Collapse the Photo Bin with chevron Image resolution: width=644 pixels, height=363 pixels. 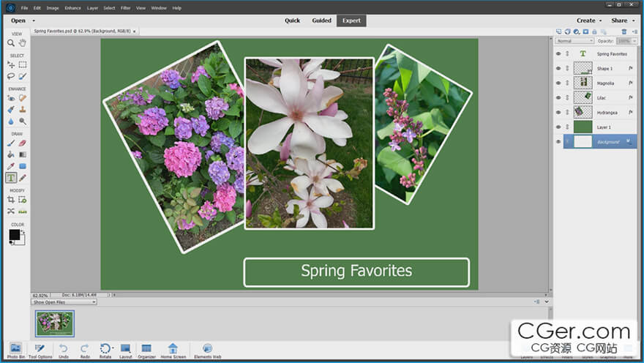tap(547, 302)
